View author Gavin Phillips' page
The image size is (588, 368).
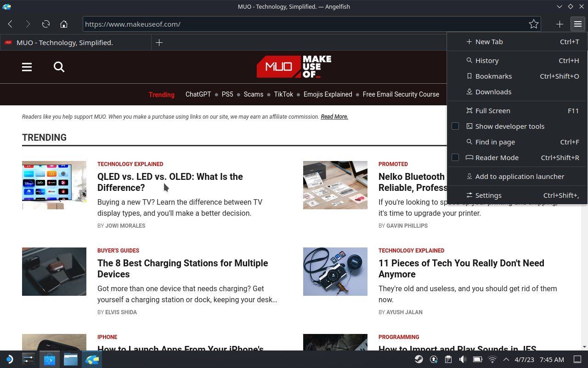tap(407, 226)
